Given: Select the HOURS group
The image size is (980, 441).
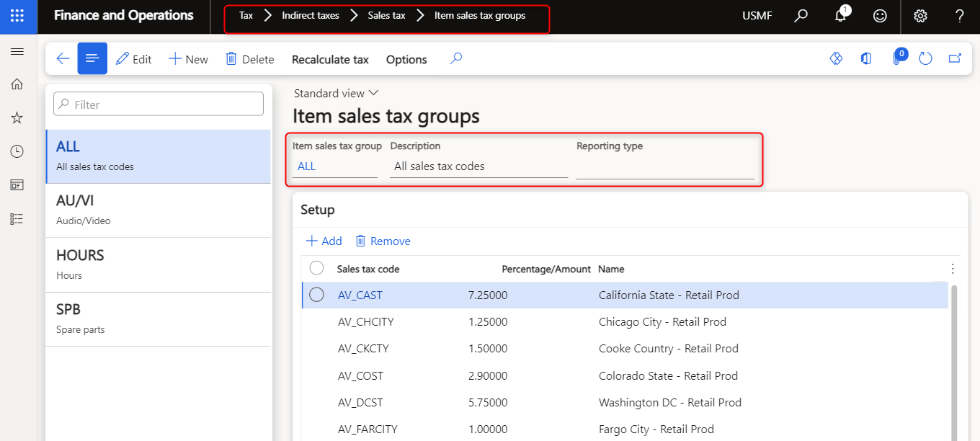Looking at the screenshot, I should tap(158, 264).
